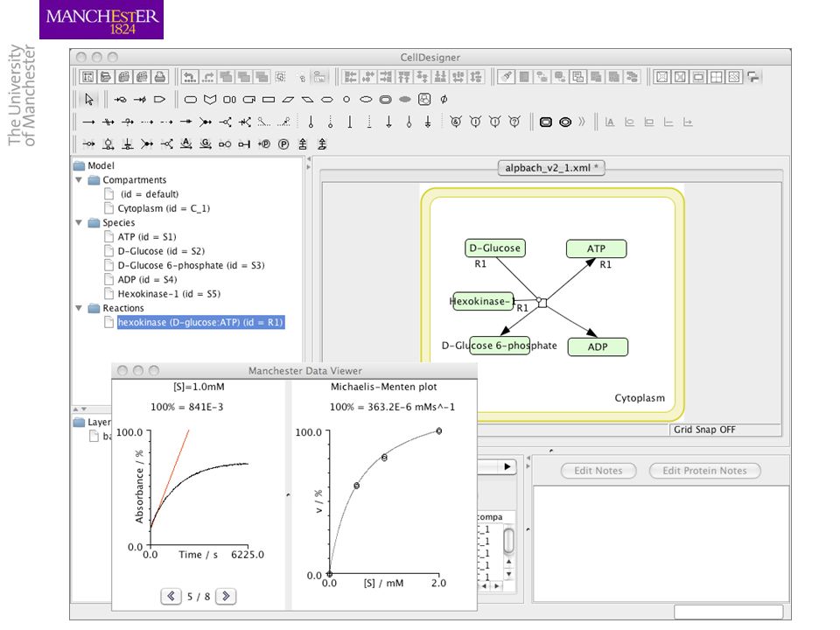Select Cytoplasm (id = C_1) compartment
The height and width of the screenshot is (630, 840).
pyautogui.click(x=164, y=208)
